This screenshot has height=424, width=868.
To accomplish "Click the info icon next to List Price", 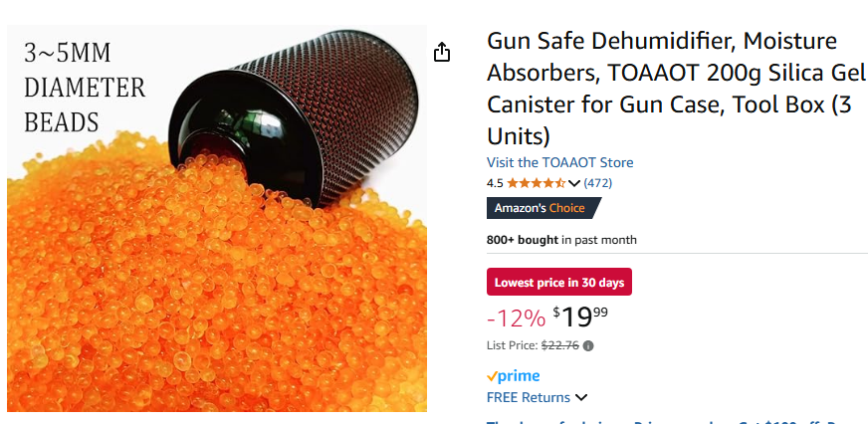I will point(588,346).
